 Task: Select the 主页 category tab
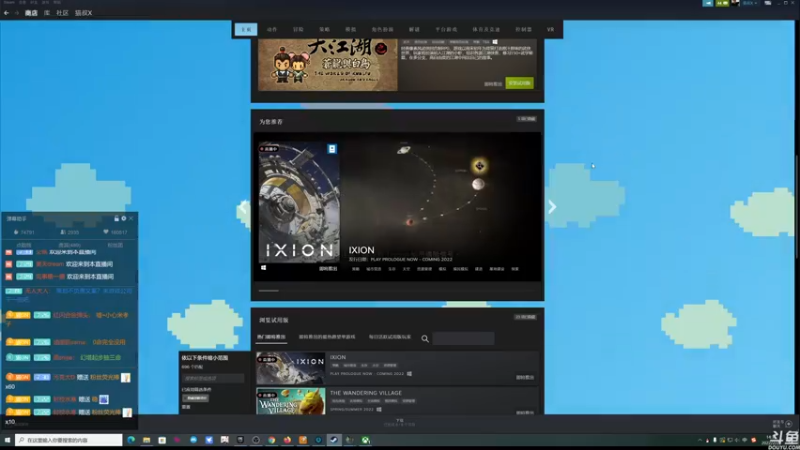coord(246,30)
